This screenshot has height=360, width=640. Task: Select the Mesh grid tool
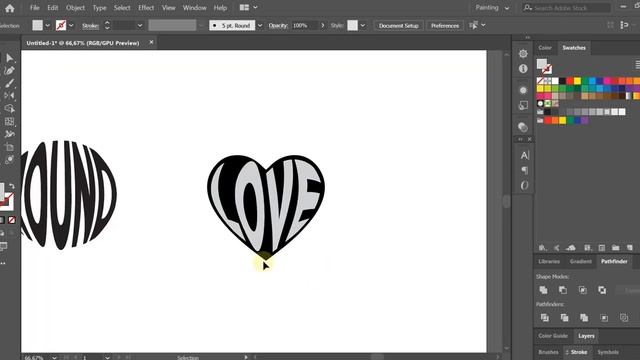(x=9, y=121)
